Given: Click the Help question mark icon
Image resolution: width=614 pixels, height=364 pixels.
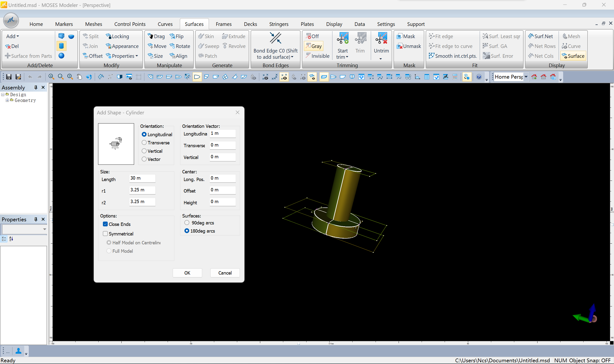Looking at the screenshot, I should [x=478, y=77].
